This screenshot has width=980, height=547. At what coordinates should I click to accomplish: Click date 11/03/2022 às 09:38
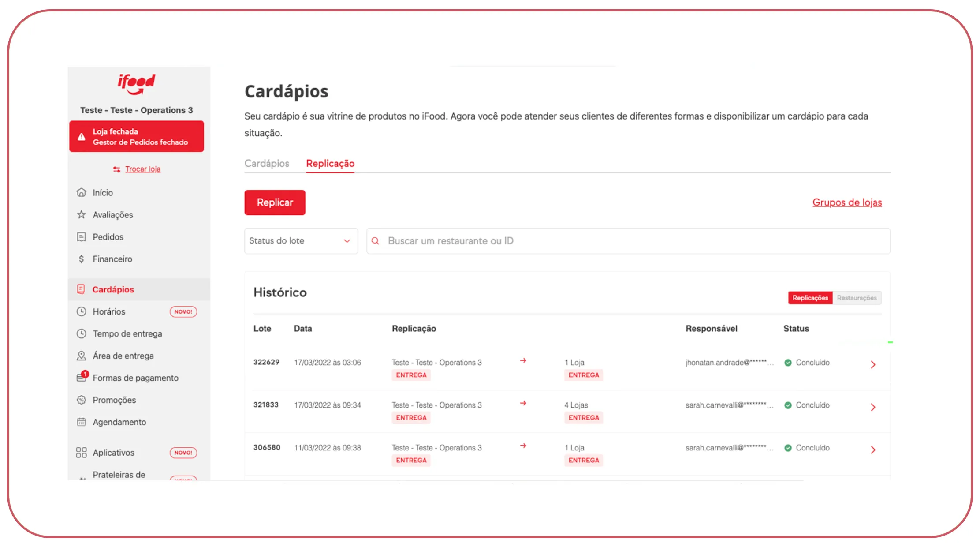[328, 448]
